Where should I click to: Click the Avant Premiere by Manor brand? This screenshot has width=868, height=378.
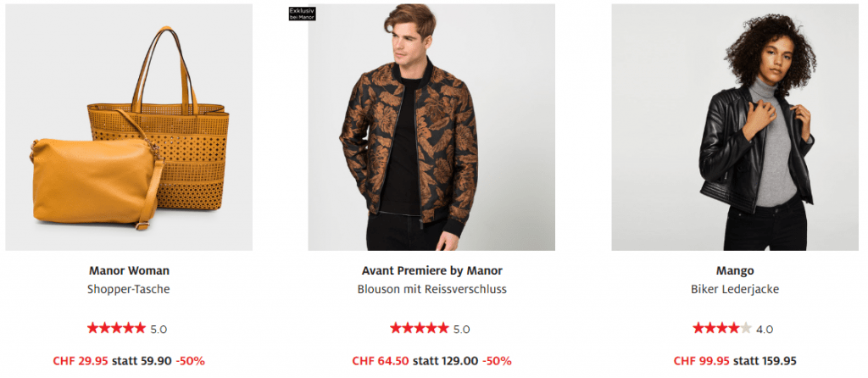click(431, 270)
